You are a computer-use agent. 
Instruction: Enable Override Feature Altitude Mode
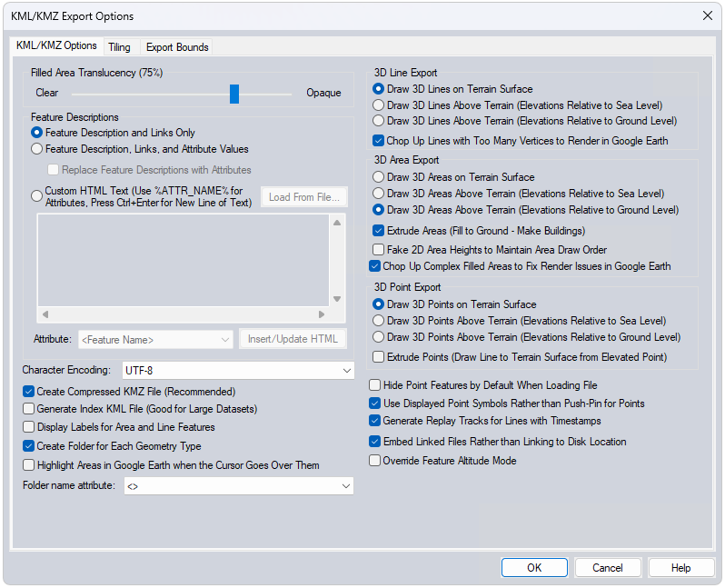[375, 461]
